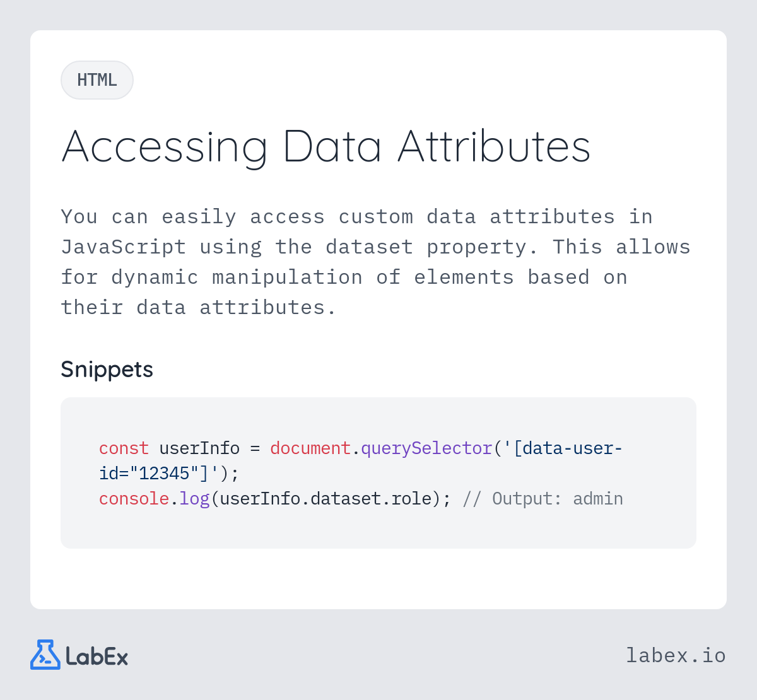Click the LabEx flask logo icon
Viewport: 757px width, 700px height.
pyautogui.click(x=45, y=655)
